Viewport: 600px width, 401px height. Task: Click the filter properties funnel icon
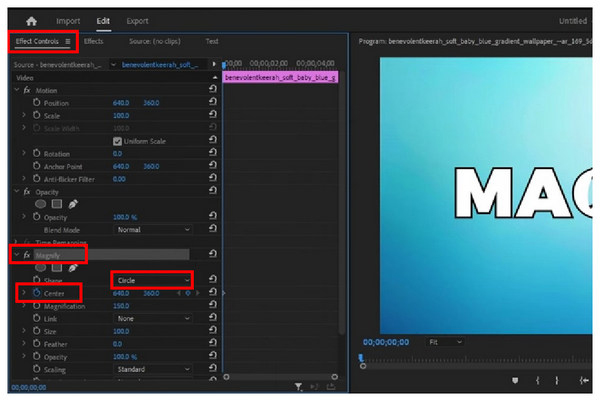click(x=298, y=385)
